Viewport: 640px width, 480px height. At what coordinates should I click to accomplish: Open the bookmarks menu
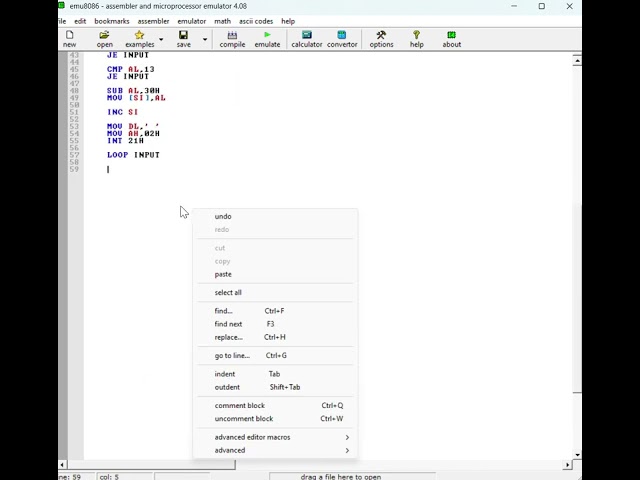[x=112, y=21]
